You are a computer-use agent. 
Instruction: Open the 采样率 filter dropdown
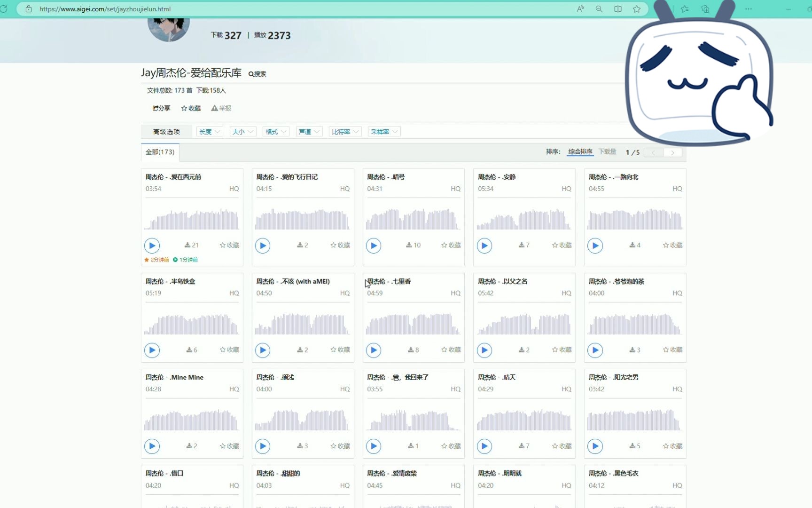point(384,132)
